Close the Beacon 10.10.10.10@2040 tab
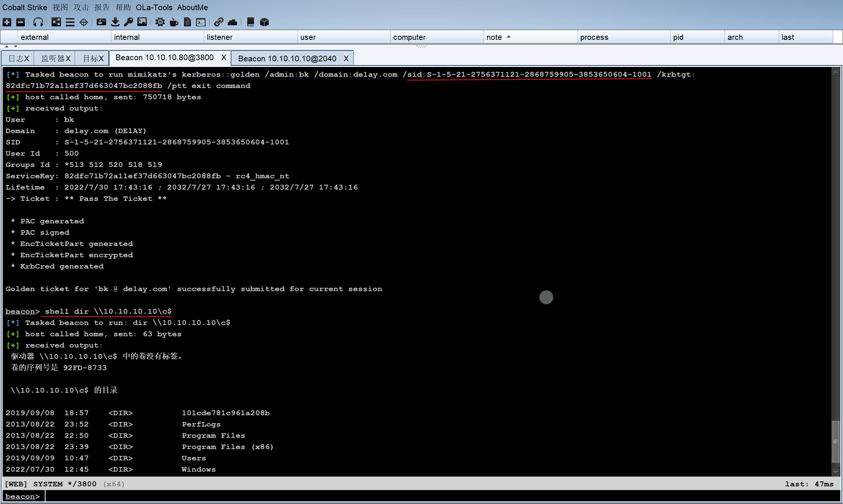843x504 pixels. point(346,59)
